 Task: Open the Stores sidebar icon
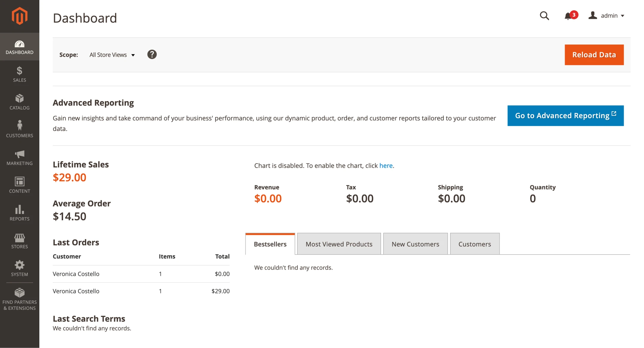point(19,240)
